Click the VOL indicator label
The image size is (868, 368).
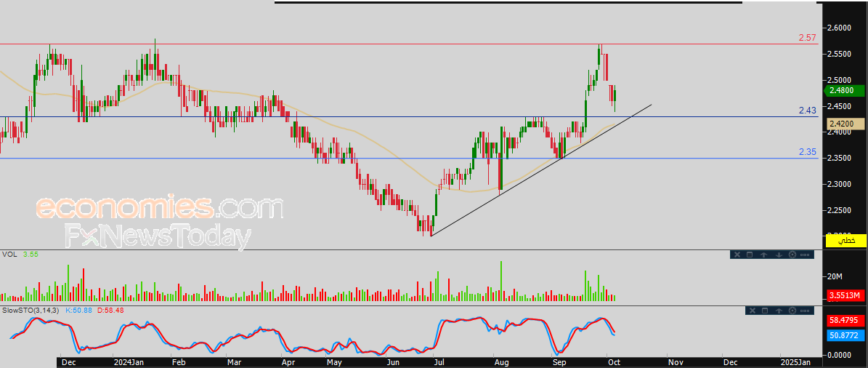click(x=8, y=255)
